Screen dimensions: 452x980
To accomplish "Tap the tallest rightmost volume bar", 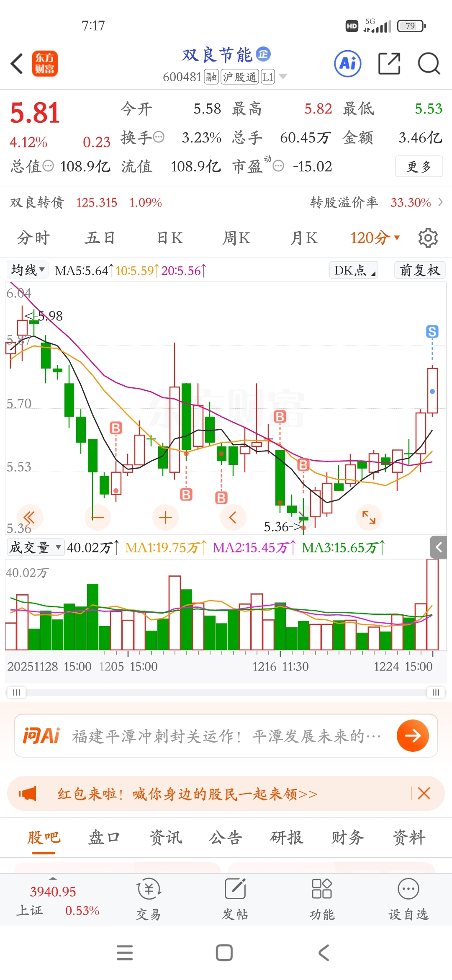I will coord(432,604).
